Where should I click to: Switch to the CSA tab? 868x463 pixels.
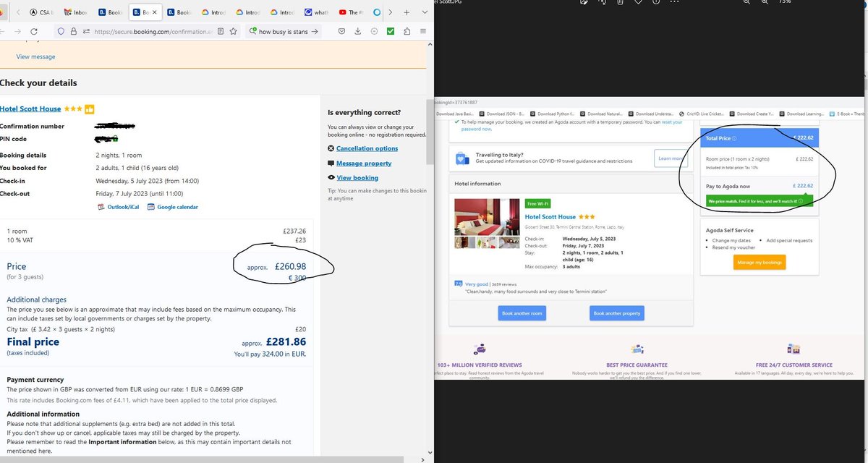[41, 12]
